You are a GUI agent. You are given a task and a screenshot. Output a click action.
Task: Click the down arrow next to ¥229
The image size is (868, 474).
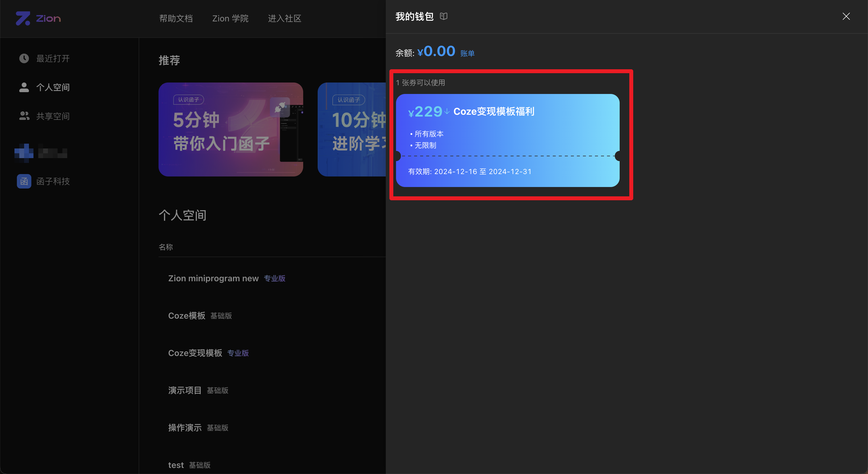click(447, 111)
